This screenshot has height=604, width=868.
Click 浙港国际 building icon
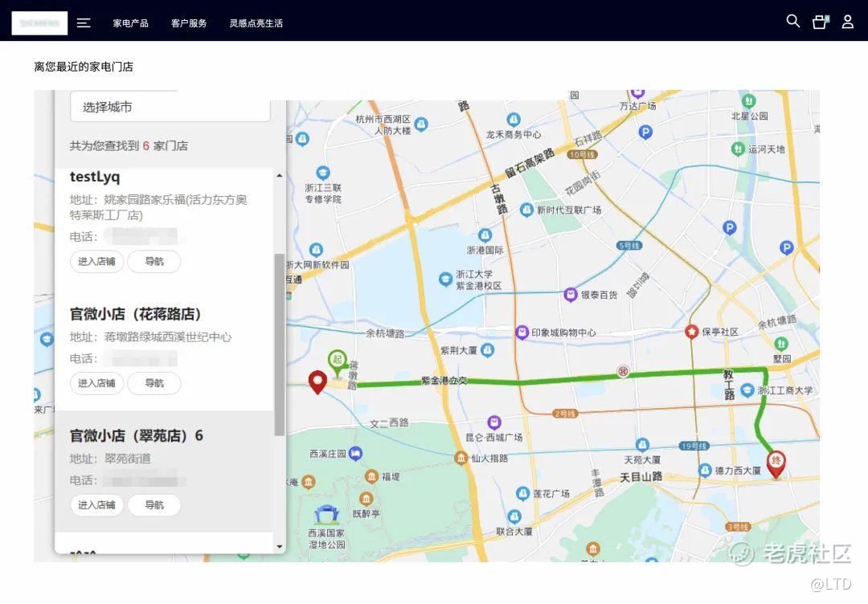tap(485, 235)
